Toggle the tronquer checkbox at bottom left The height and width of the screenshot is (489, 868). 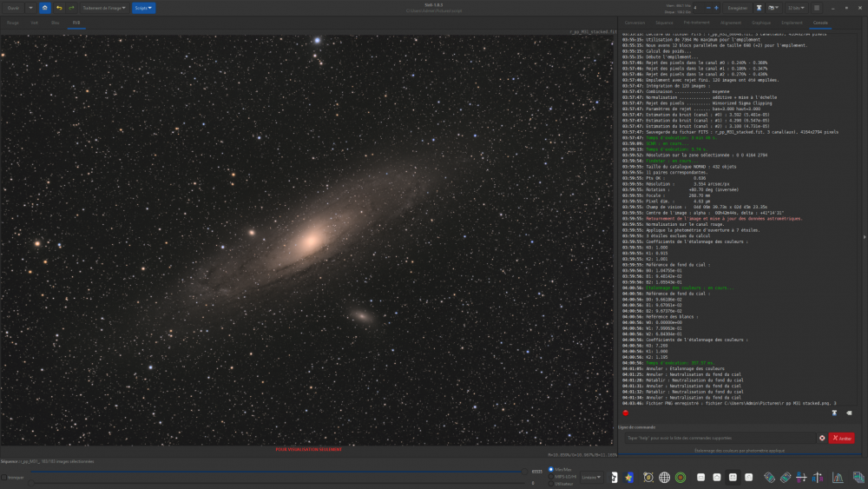(x=3, y=478)
